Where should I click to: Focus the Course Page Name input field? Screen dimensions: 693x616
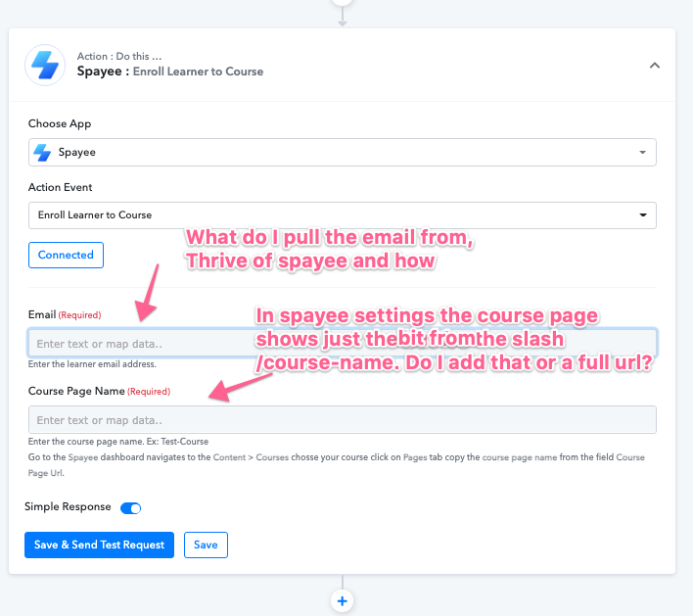[342, 420]
